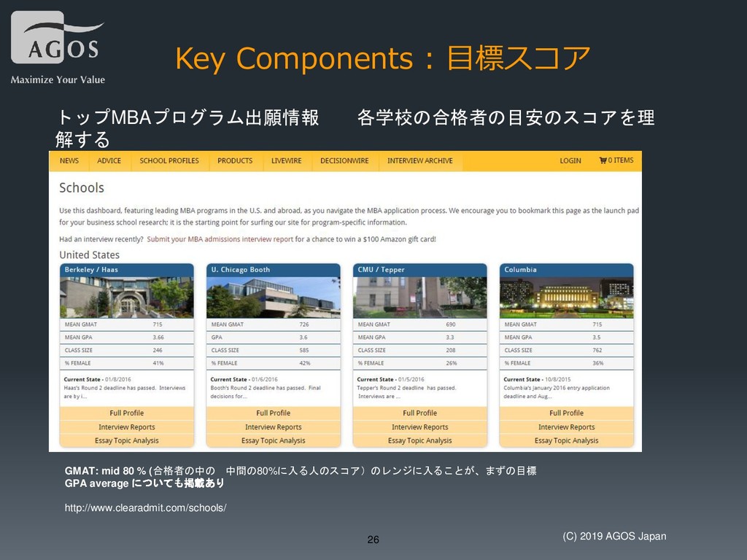Click the (C) 2019 AGOS Japan footer
The image size is (747, 560).
614,536
